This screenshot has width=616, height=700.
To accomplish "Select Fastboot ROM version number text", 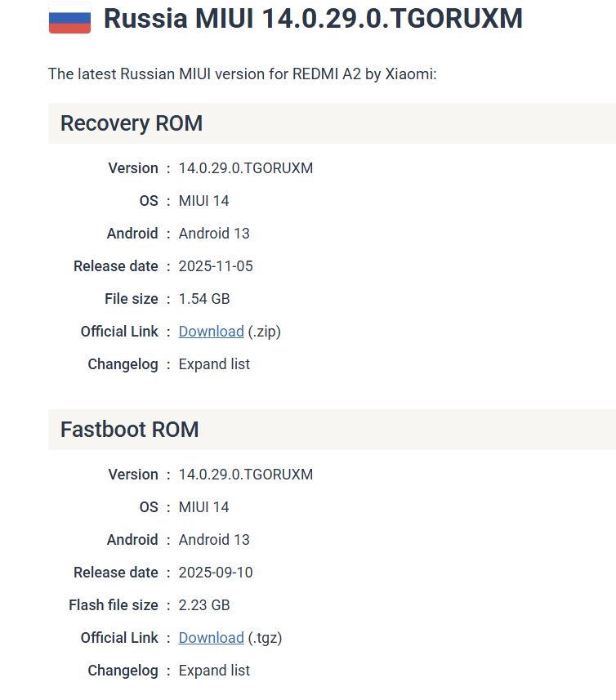I will (x=246, y=475).
